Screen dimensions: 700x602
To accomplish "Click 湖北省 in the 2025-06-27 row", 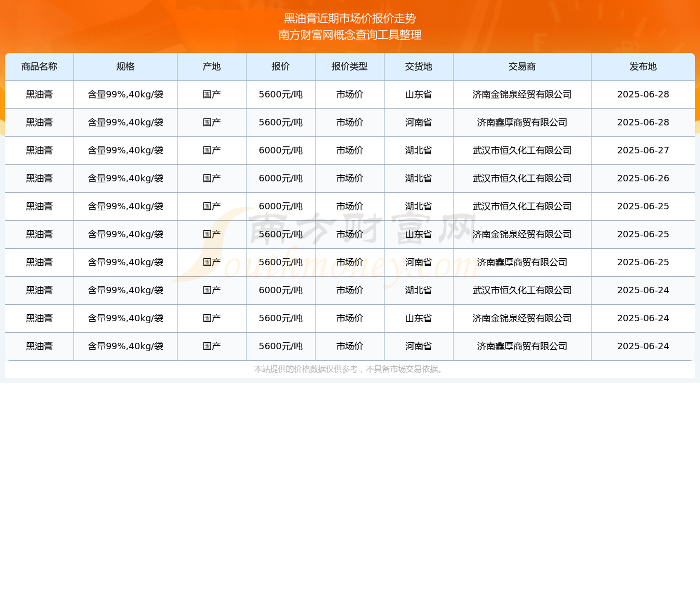I will pos(419,150).
